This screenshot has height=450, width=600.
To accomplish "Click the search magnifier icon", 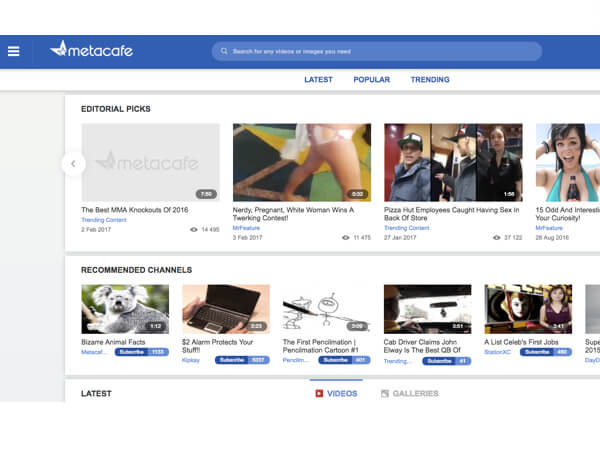I will coord(223,51).
